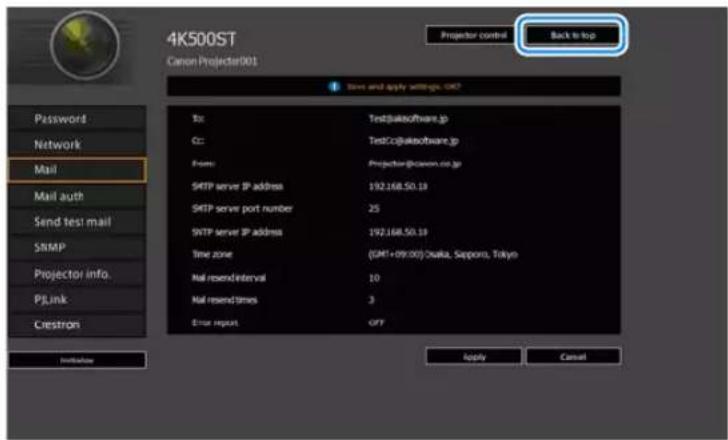
Task: Click the Canon Projector001 name text
Action: click(212, 61)
